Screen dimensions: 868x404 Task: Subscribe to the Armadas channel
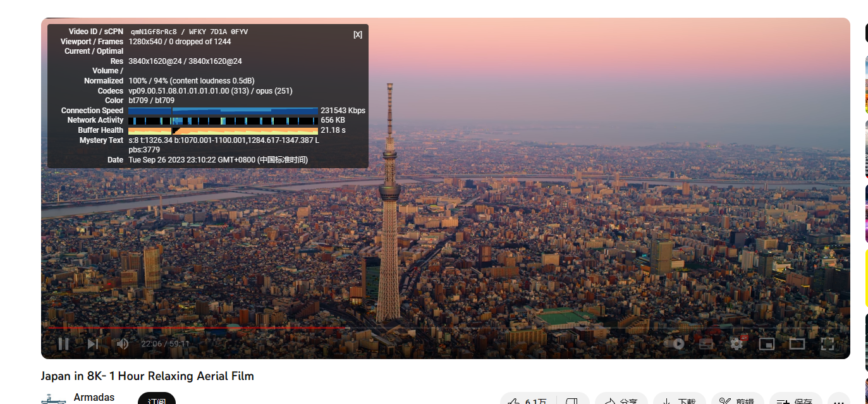tap(156, 400)
